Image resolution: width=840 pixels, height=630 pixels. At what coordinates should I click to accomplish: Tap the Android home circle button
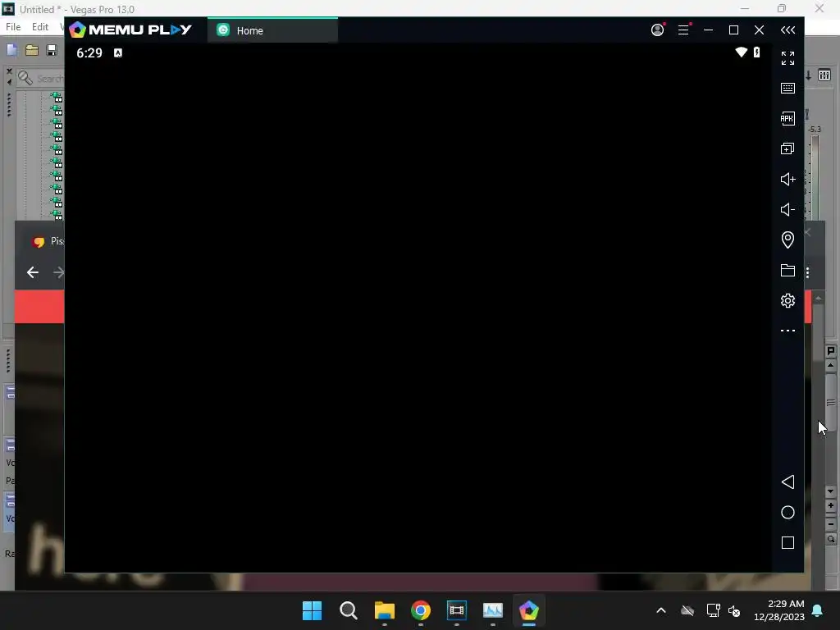coord(787,513)
